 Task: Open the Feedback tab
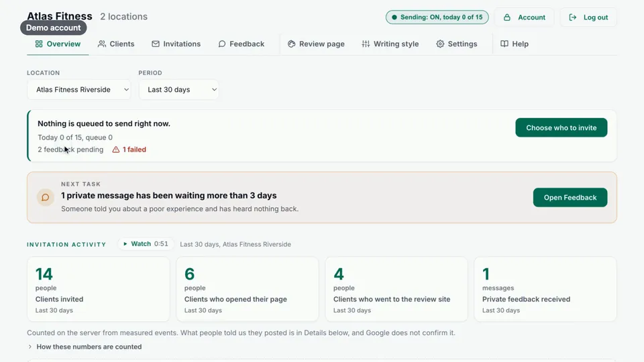pyautogui.click(x=241, y=44)
